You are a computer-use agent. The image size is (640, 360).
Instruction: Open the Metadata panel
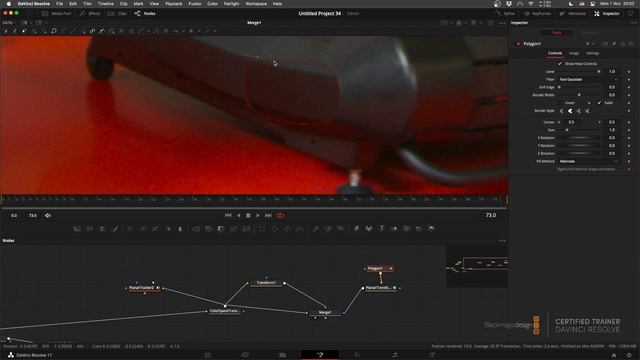(572, 13)
